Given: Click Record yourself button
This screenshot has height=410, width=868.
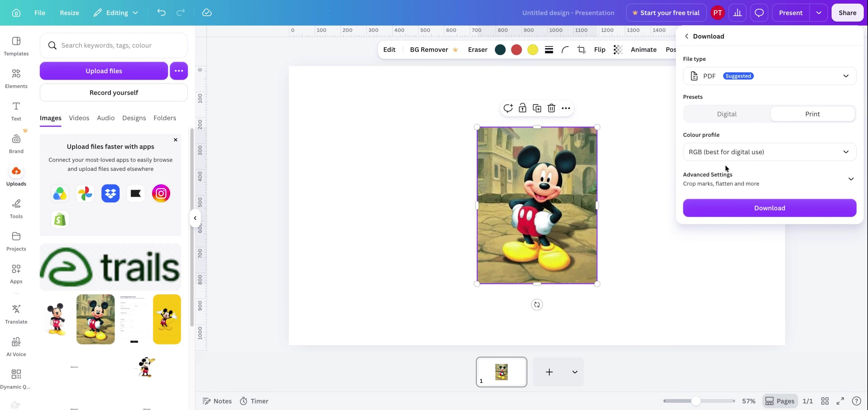Looking at the screenshot, I should click(114, 93).
